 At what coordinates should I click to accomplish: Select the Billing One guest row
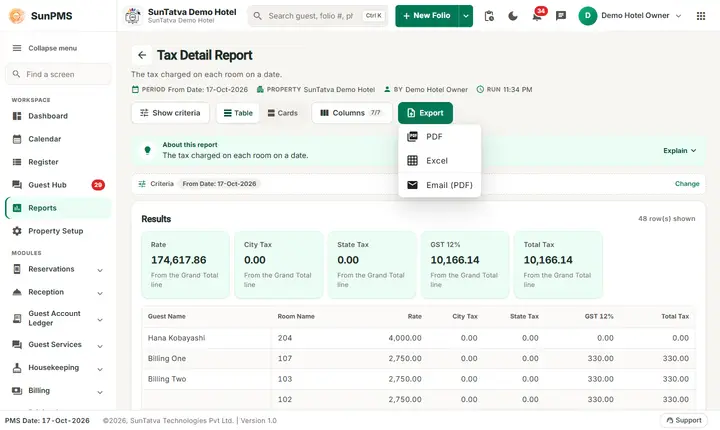click(418, 358)
